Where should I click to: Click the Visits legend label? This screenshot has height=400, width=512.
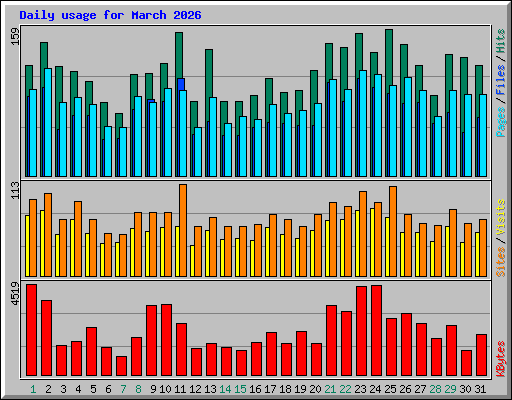[x=501, y=217]
